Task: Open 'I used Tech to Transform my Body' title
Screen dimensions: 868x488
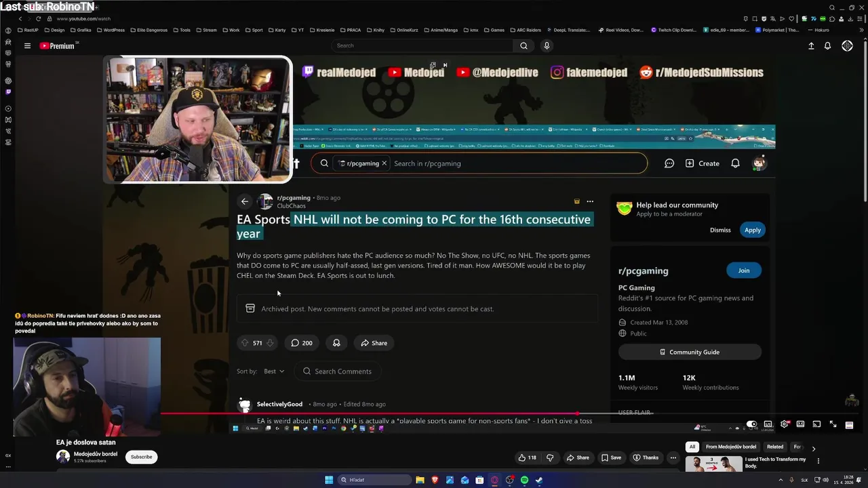Action: click(776, 462)
